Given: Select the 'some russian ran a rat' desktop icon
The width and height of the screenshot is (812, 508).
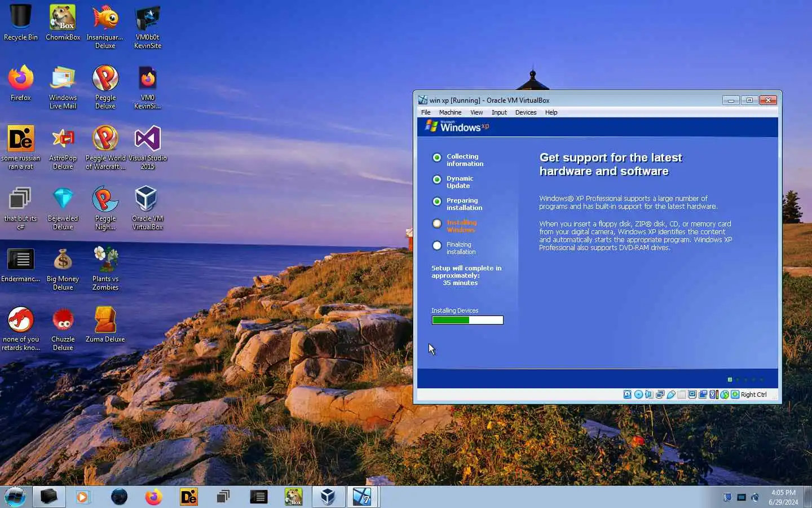Looking at the screenshot, I should (21, 147).
